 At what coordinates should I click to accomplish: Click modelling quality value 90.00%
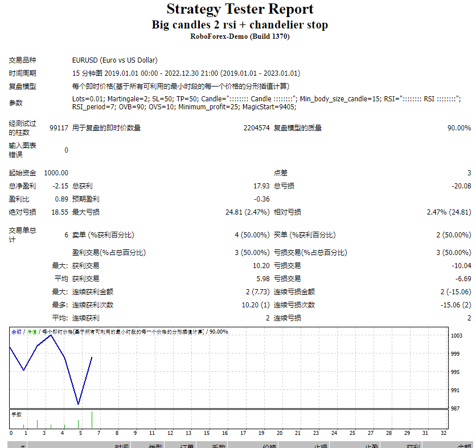point(459,128)
